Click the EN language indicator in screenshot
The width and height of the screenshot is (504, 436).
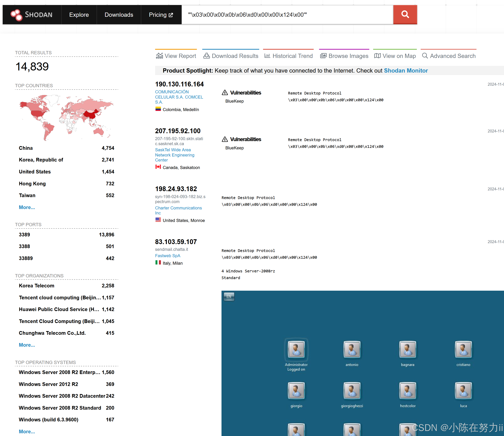point(229,296)
